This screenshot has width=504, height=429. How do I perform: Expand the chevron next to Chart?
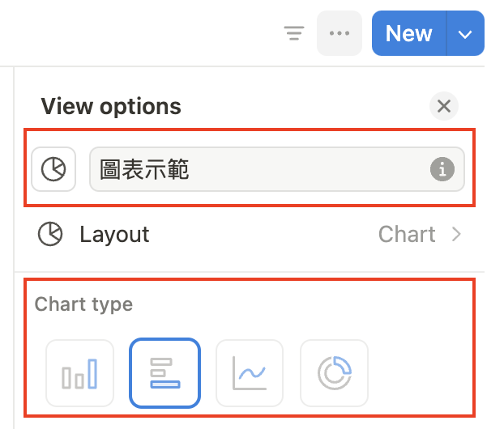[x=457, y=235]
